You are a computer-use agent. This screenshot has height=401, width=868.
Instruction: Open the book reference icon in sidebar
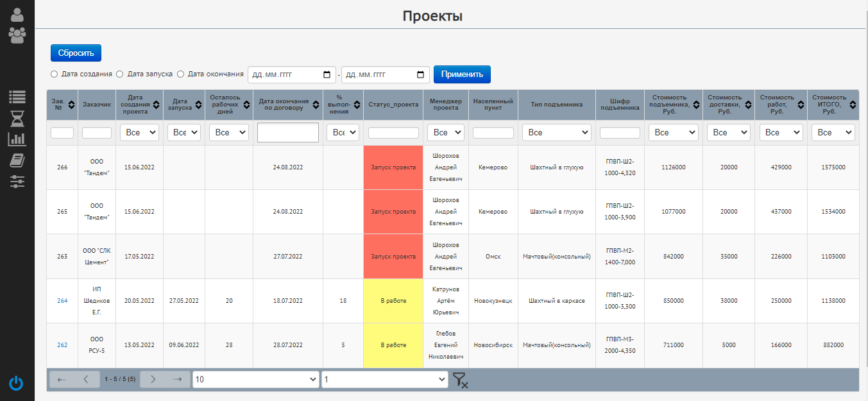(17, 160)
